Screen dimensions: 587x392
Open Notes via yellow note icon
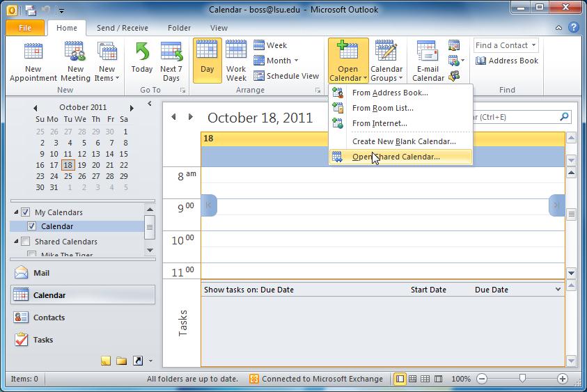[x=106, y=361]
